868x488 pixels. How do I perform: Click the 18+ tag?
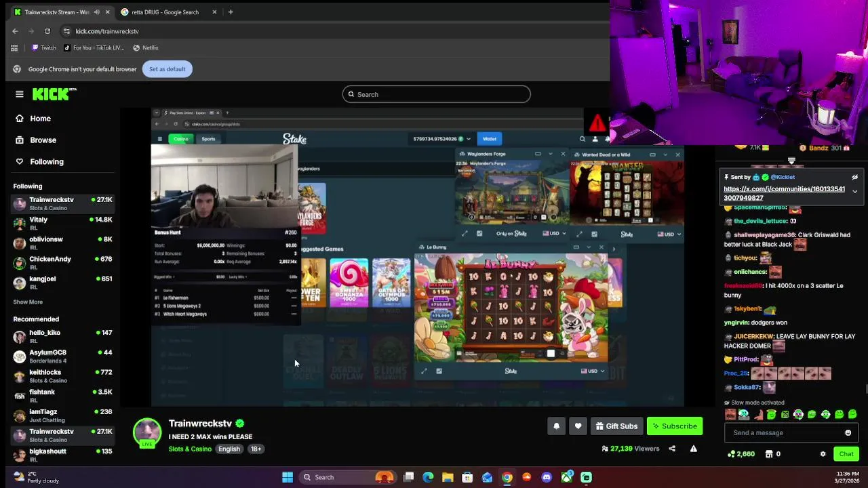pyautogui.click(x=256, y=449)
